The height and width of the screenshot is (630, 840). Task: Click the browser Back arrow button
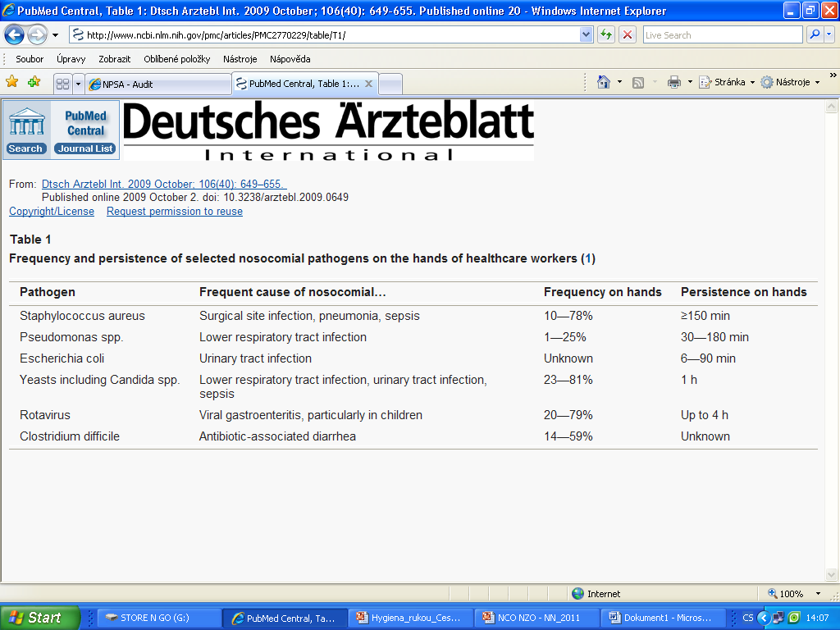[15, 35]
